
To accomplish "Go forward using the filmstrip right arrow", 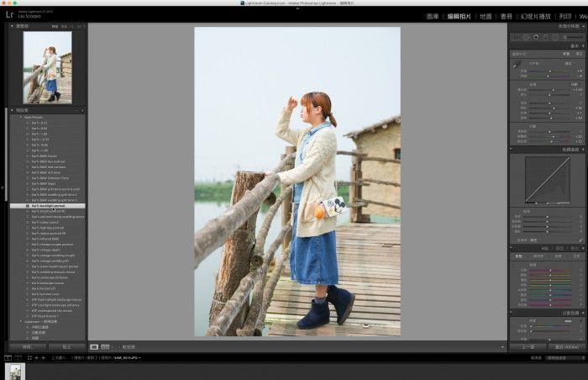I will pos(43,358).
